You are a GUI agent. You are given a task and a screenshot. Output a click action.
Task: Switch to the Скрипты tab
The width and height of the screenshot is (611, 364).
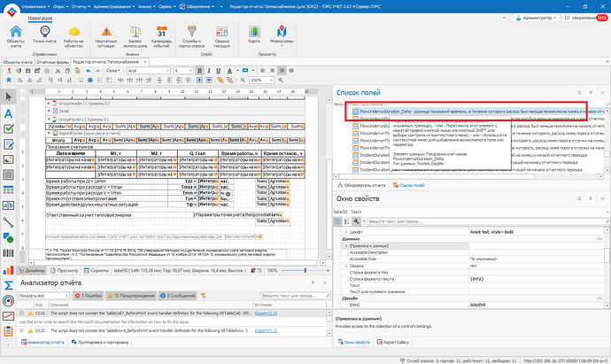coord(97,270)
